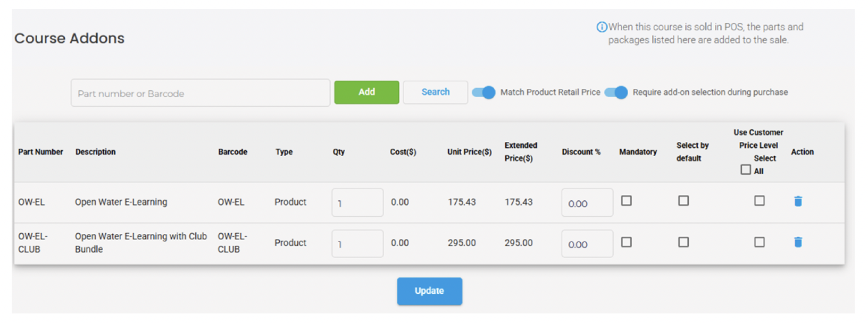
Task: Click the blue Update button
Action: pyautogui.click(x=429, y=291)
